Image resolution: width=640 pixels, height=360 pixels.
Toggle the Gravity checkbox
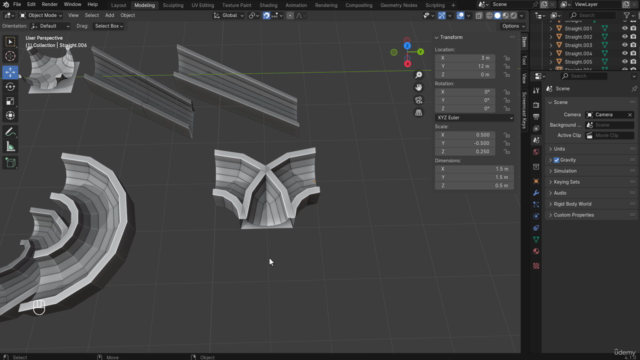point(556,160)
